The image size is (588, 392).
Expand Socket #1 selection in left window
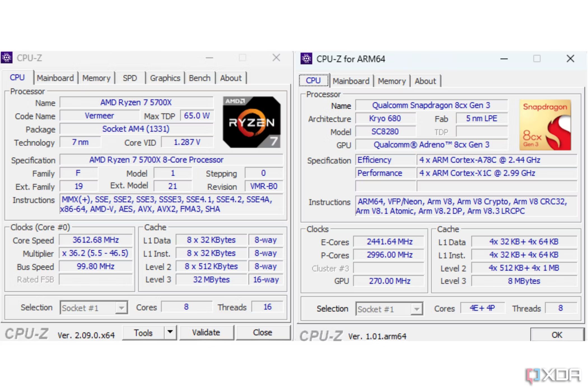coord(121,308)
